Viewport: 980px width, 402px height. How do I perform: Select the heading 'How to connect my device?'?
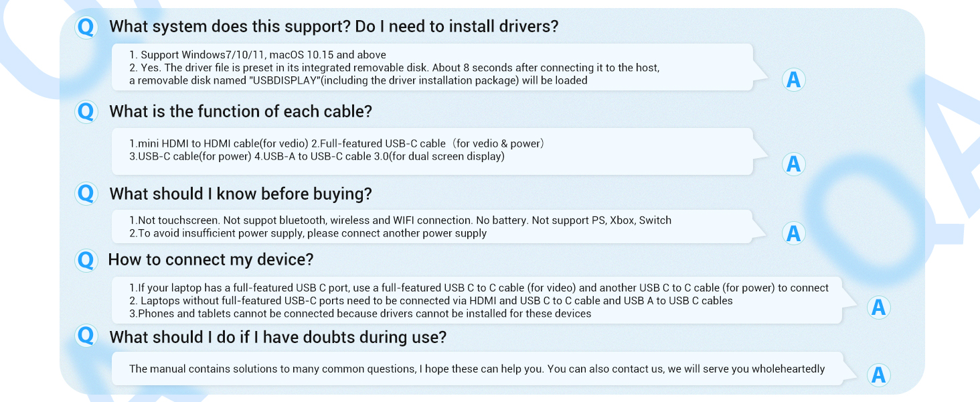[x=211, y=259]
